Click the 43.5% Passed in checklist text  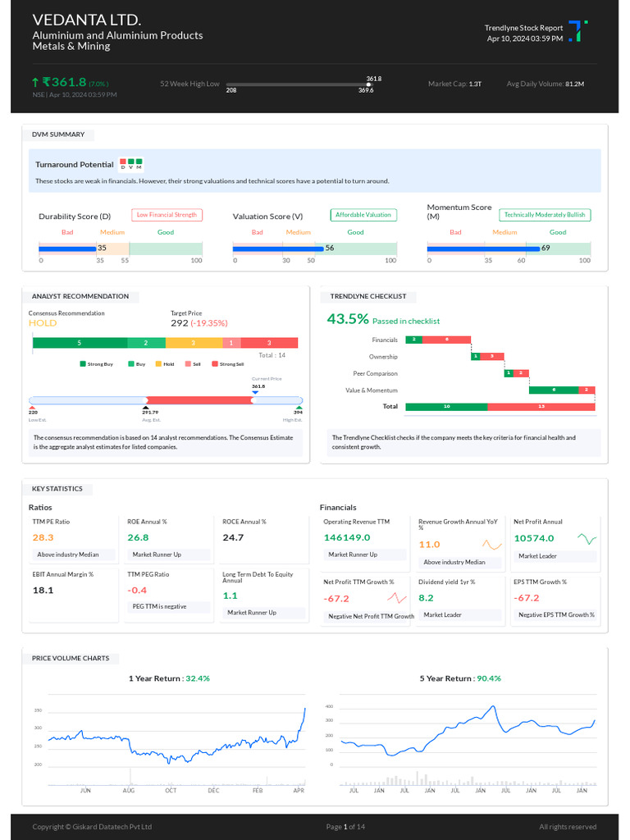383,320
